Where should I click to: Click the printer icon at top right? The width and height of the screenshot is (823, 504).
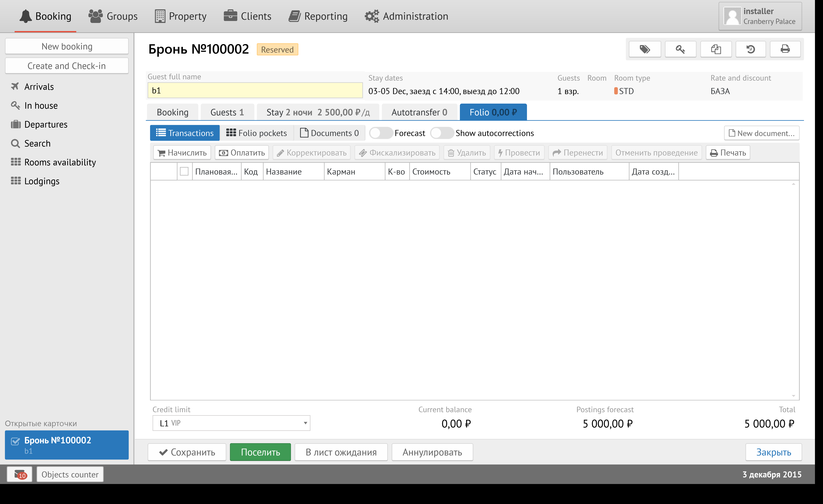click(x=785, y=49)
